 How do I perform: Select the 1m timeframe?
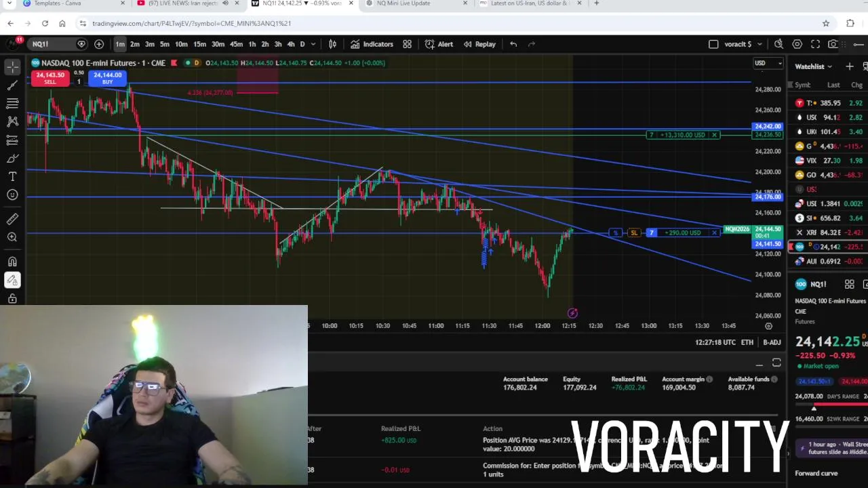click(120, 44)
